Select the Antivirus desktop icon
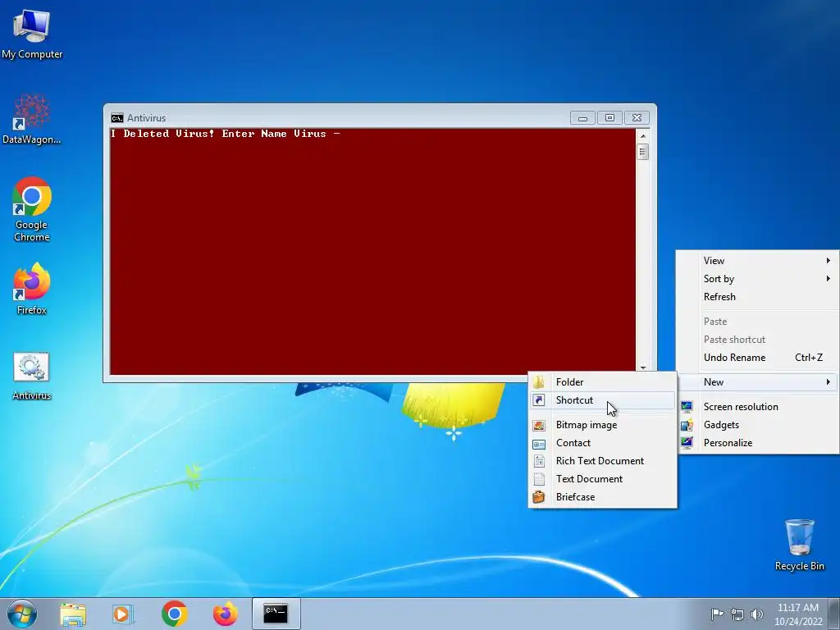This screenshot has width=840, height=630. (x=32, y=376)
